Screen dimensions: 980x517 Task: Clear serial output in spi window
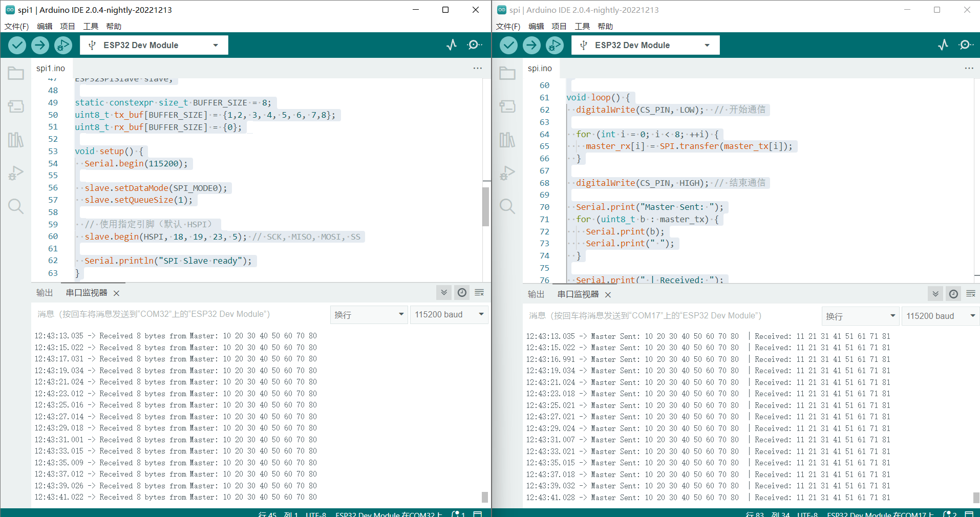coord(971,294)
